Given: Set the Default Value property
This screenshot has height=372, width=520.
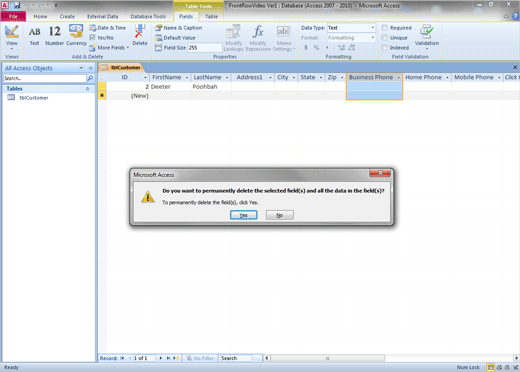Looking at the screenshot, I should pos(175,38).
